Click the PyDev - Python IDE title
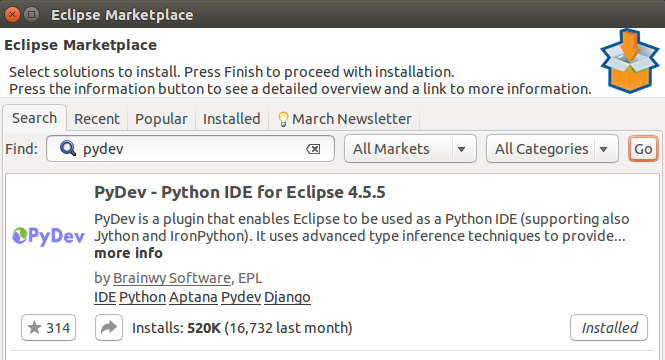Screen dimensions: 665x360 point(240,192)
